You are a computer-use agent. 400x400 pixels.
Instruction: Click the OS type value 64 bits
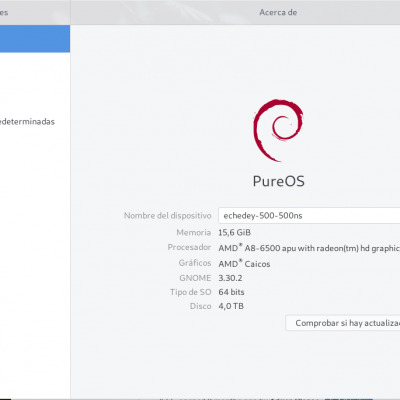(x=231, y=292)
